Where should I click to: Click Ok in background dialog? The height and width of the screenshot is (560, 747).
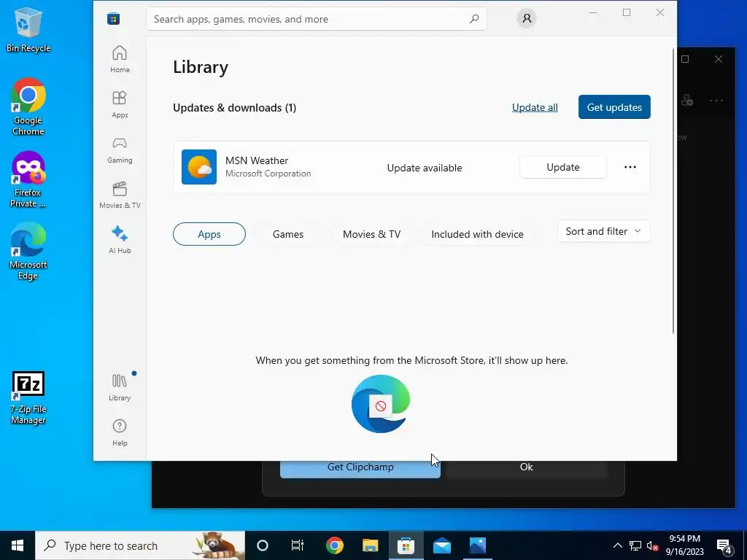tap(527, 469)
